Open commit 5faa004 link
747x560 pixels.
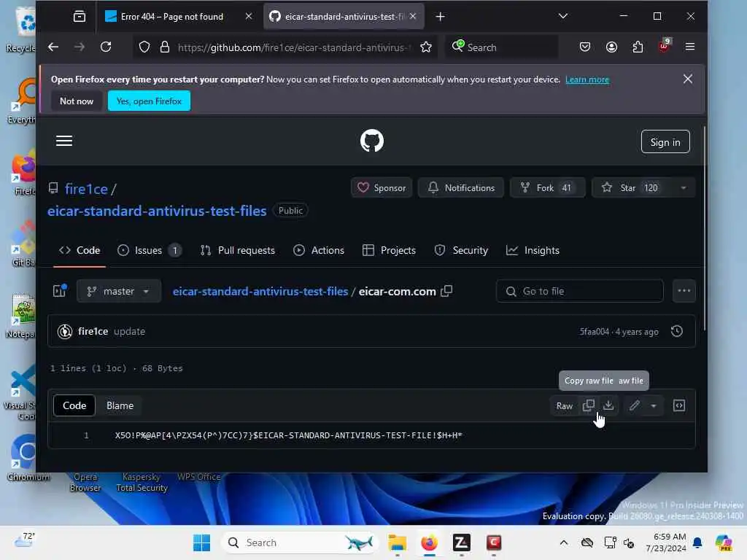594,332
